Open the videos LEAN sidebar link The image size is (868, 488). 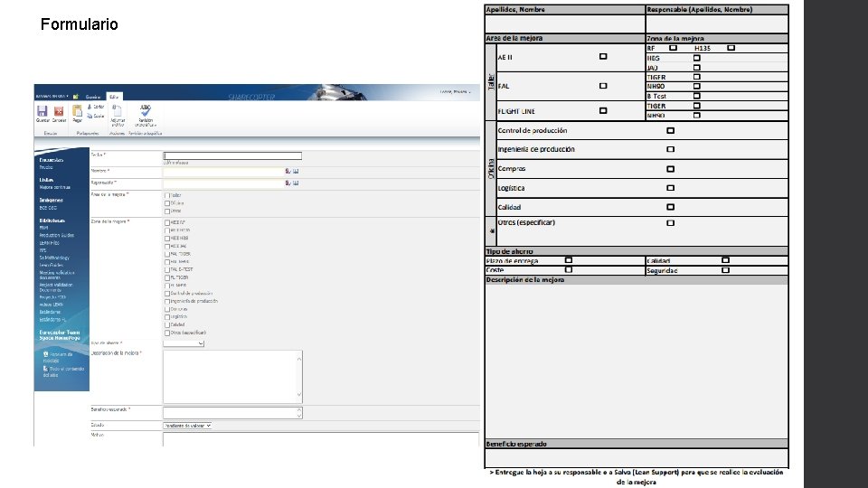point(51,305)
